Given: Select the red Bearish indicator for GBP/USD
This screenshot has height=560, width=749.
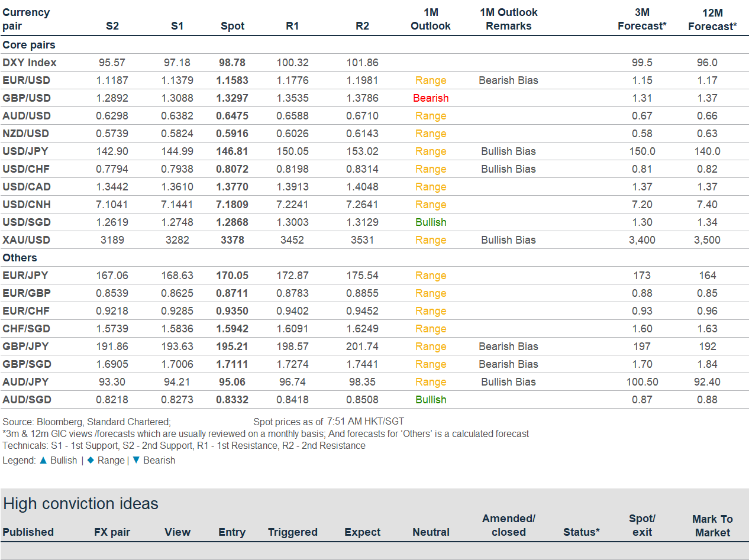Looking at the screenshot, I should (431, 98).
